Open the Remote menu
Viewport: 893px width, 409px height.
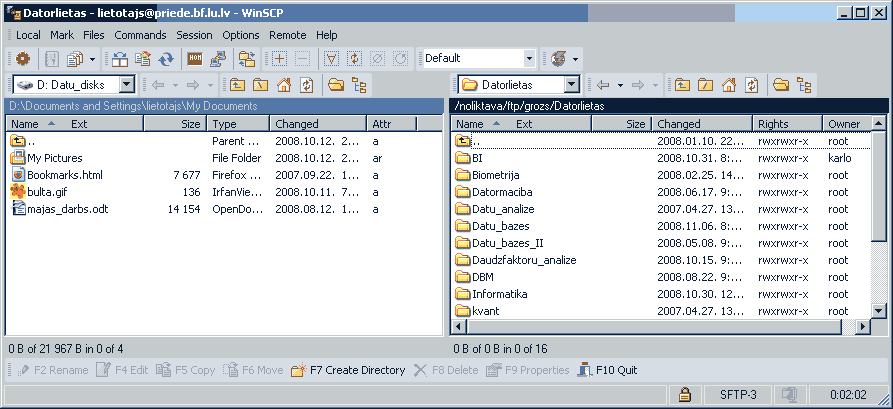(288, 35)
